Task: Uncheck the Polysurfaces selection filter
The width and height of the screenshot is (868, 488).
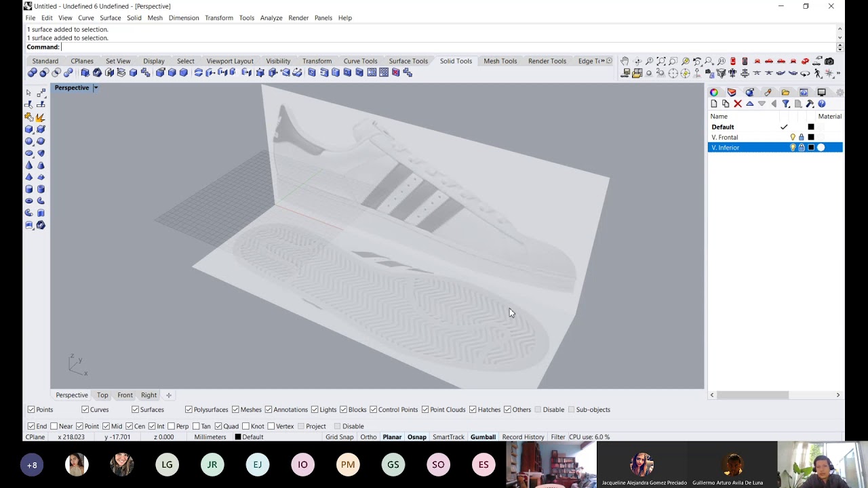Action: point(189,409)
